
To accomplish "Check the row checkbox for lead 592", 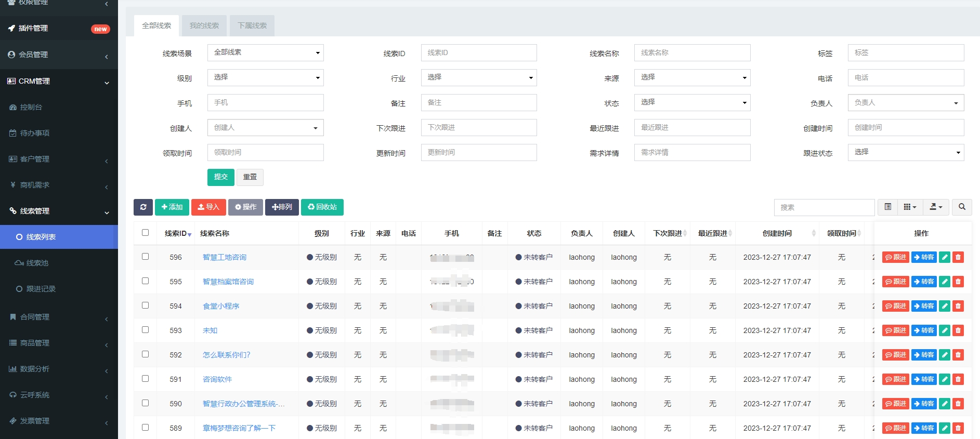I will (146, 354).
